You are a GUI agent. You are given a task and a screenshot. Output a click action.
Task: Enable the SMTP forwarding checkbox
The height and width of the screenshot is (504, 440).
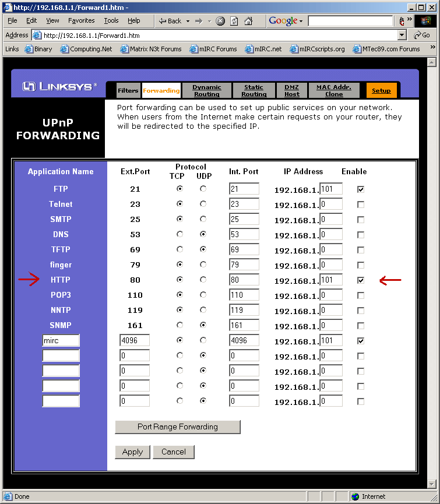[x=361, y=220]
